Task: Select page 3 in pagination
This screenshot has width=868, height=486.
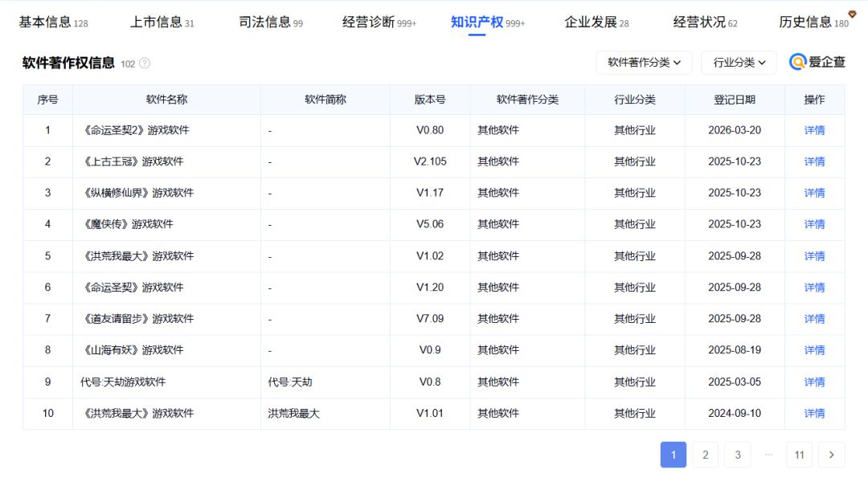Action: [x=737, y=455]
